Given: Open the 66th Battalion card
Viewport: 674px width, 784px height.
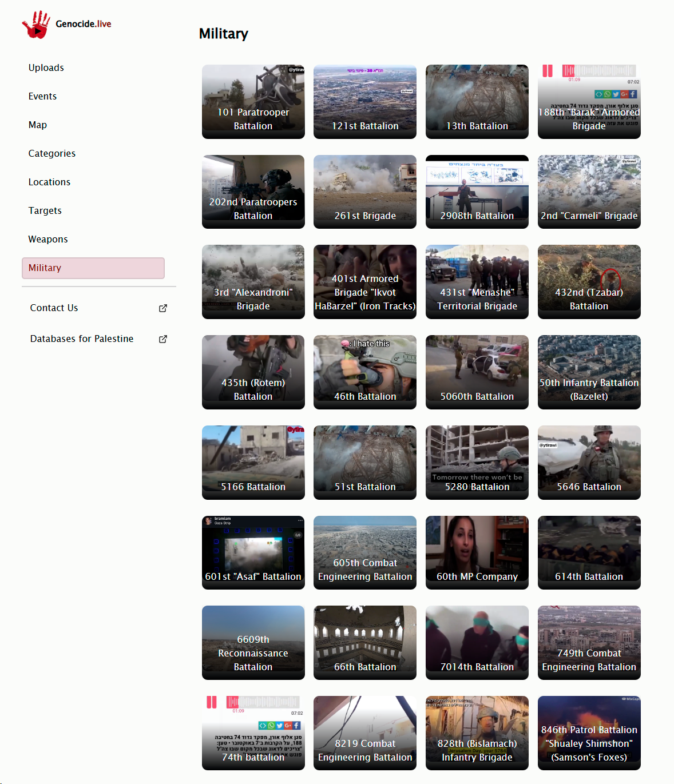Looking at the screenshot, I should [x=365, y=643].
